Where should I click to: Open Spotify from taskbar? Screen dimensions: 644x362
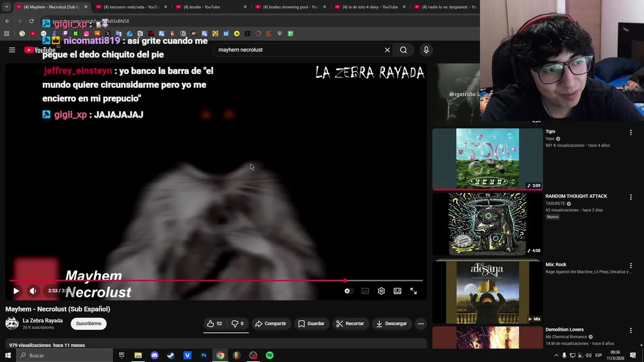click(270, 355)
